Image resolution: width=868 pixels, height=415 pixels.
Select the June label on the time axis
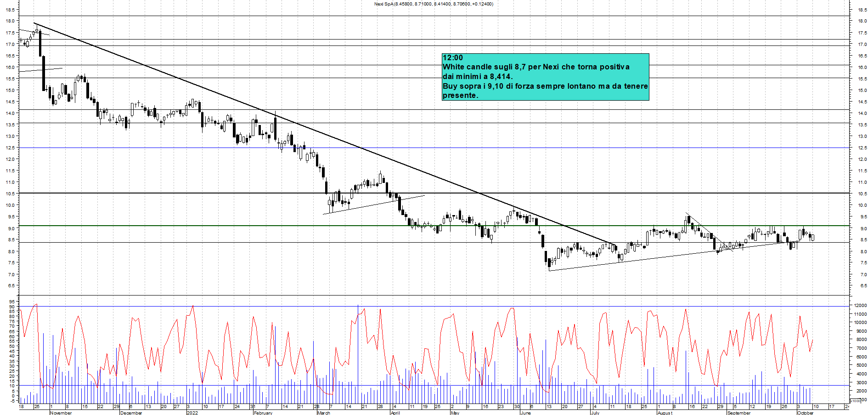pyautogui.click(x=526, y=413)
